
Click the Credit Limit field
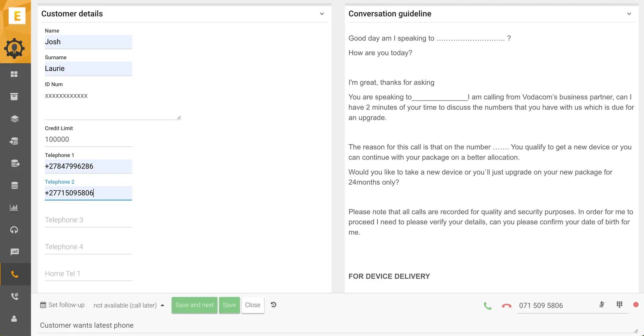click(x=89, y=139)
